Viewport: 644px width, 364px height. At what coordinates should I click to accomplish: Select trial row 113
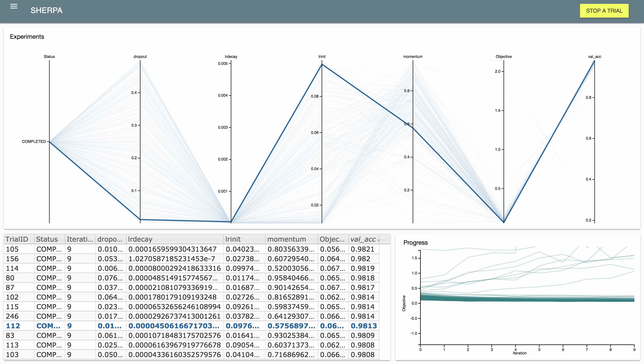click(191, 345)
